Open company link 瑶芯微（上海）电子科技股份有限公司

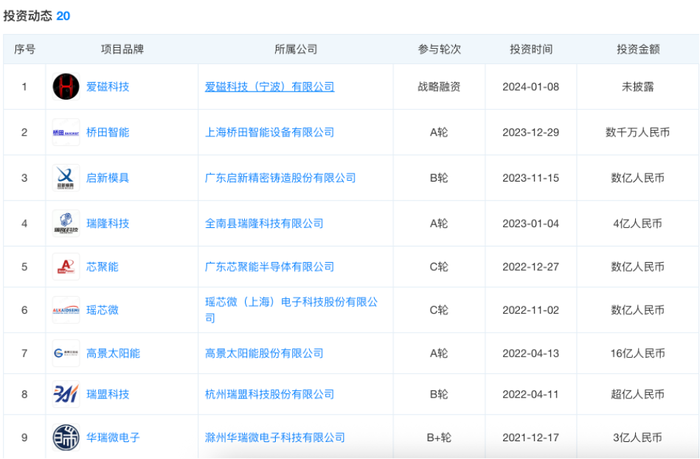[x=292, y=310]
